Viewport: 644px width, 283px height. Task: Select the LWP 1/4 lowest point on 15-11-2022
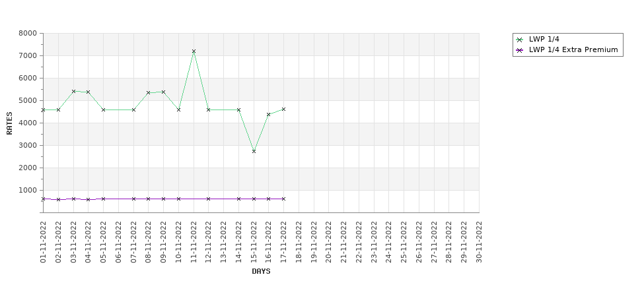click(x=254, y=151)
